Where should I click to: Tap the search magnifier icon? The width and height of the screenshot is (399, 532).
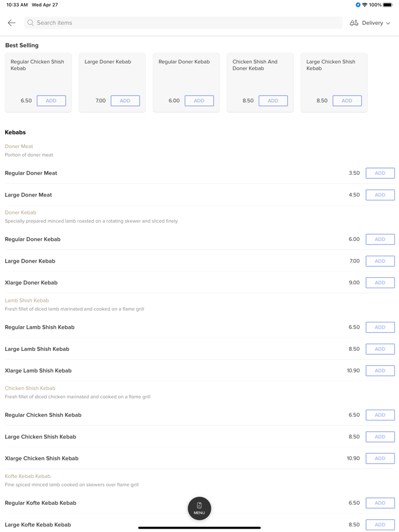point(31,23)
